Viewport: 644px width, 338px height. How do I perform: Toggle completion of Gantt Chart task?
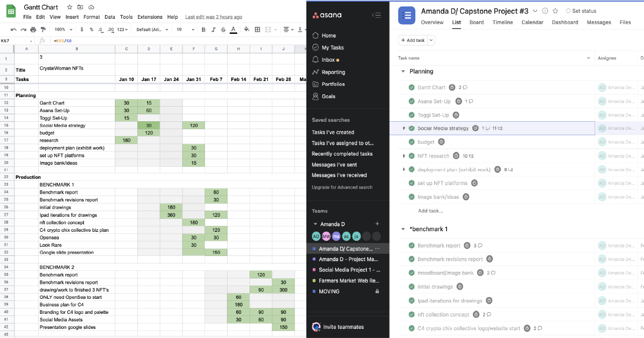412,87
